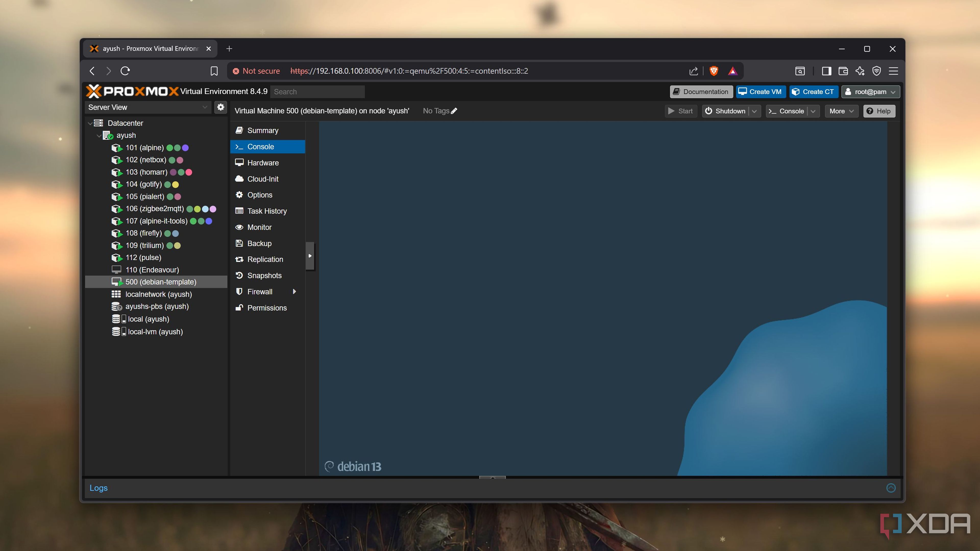Select container 101 (alpine)

point(156,147)
